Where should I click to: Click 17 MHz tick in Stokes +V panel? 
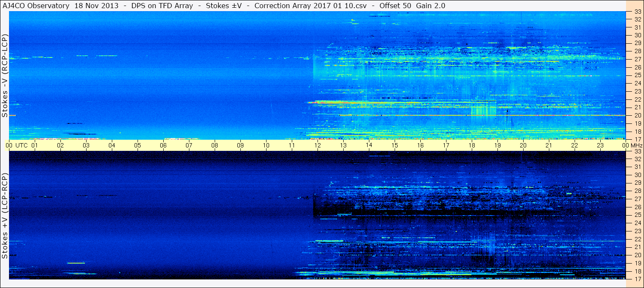(x=638, y=279)
